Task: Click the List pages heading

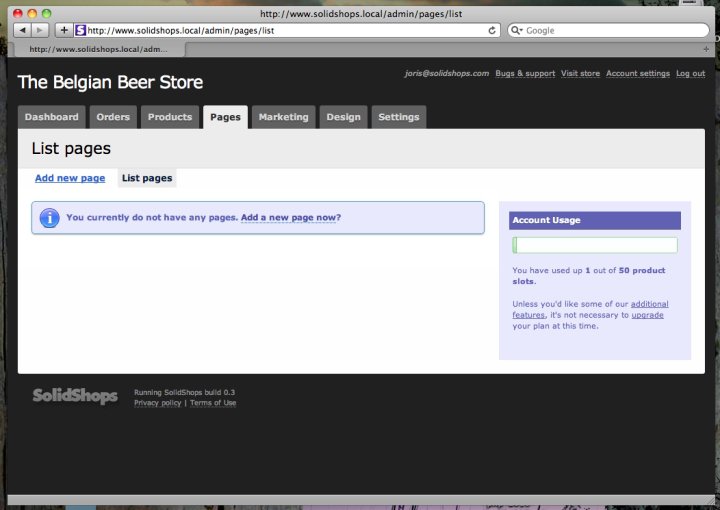Action: point(71,149)
